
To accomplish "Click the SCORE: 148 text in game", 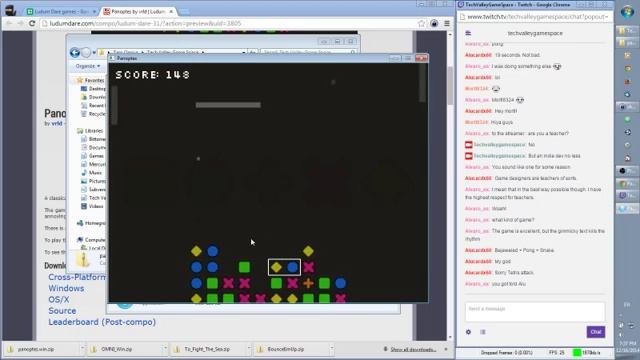I will tap(153, 75).
